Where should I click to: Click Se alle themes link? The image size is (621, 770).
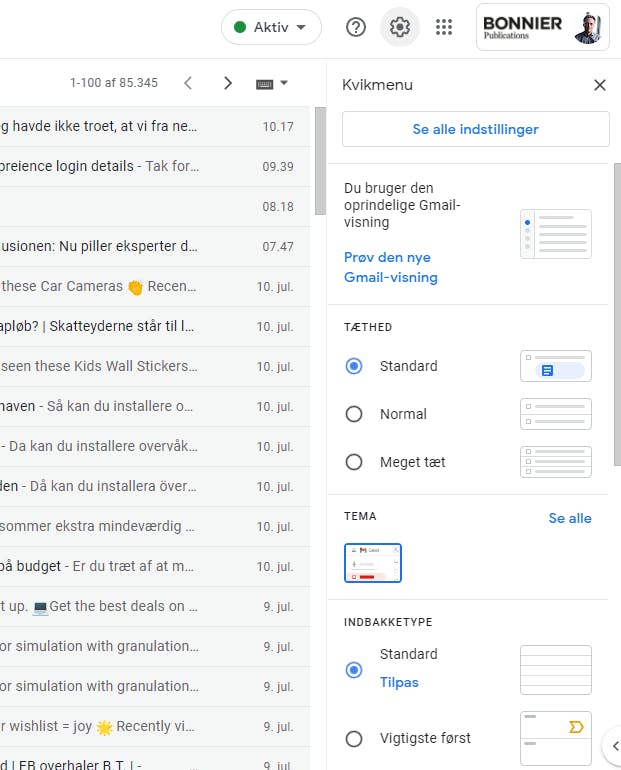pyautogui.click(x=569, y=518)
